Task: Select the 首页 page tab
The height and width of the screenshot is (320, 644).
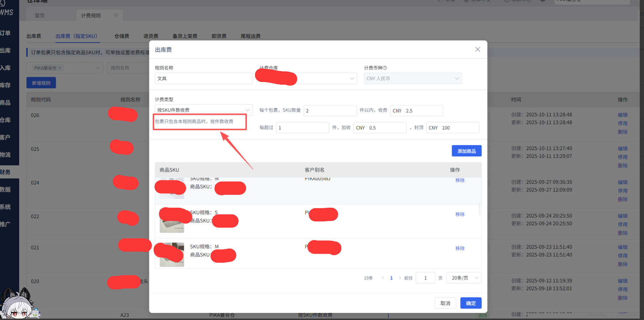Action: pos(40,16)
